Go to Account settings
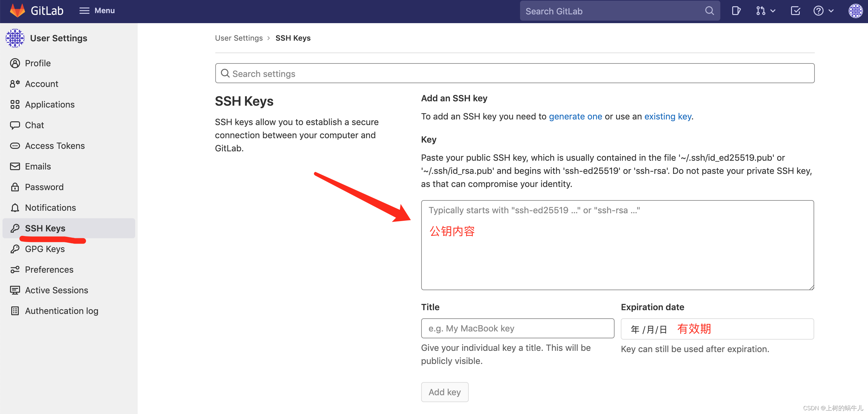Screen dimensions: 868x414 pos(41,83)
